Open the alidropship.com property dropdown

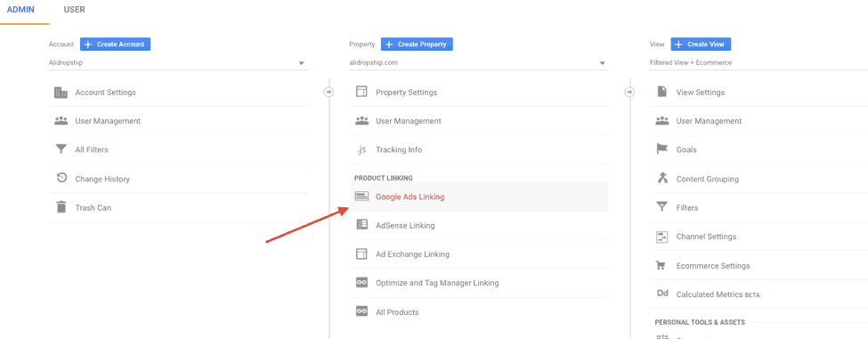478,63
